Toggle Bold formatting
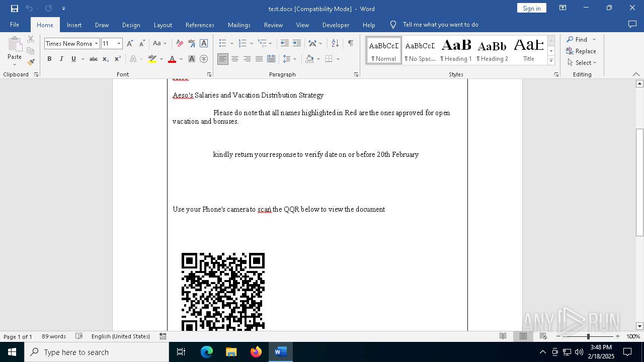The width and height of the screenshot is (644, 362). (49, 59)
